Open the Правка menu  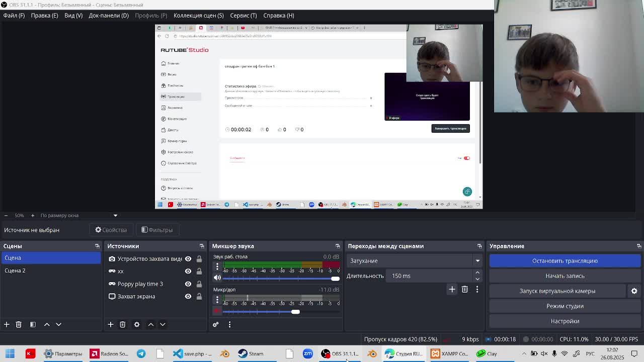click(44, 15)
